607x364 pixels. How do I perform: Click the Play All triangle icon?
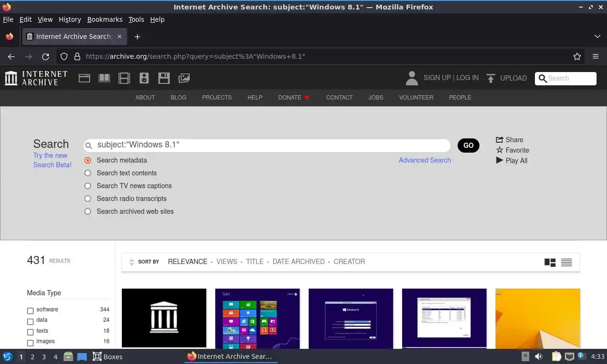[499, 161]
